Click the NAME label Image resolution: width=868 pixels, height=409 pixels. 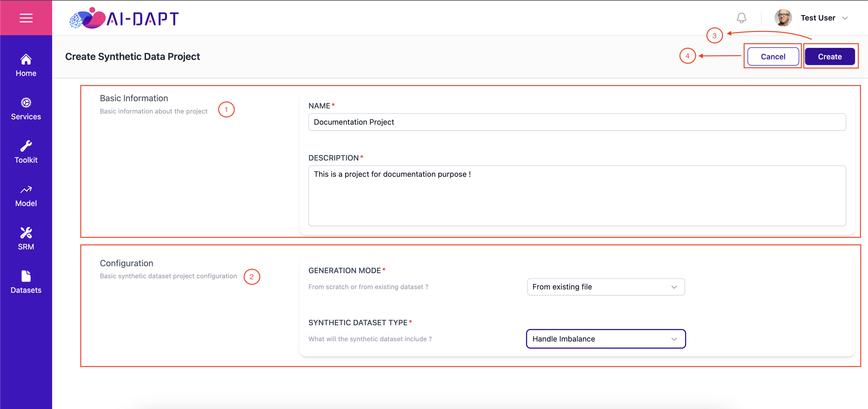pos(319,106)
